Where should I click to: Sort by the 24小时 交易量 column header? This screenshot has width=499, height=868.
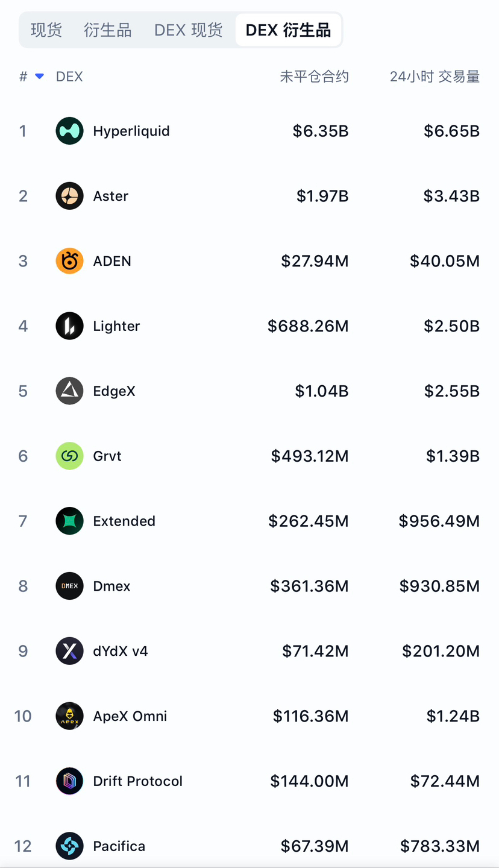pos(435,77)
